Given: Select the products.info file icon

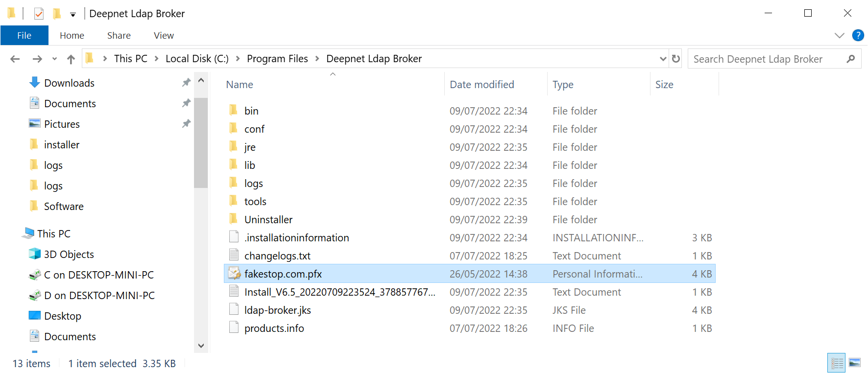Looking at the screenshot, I should point(234,328).
